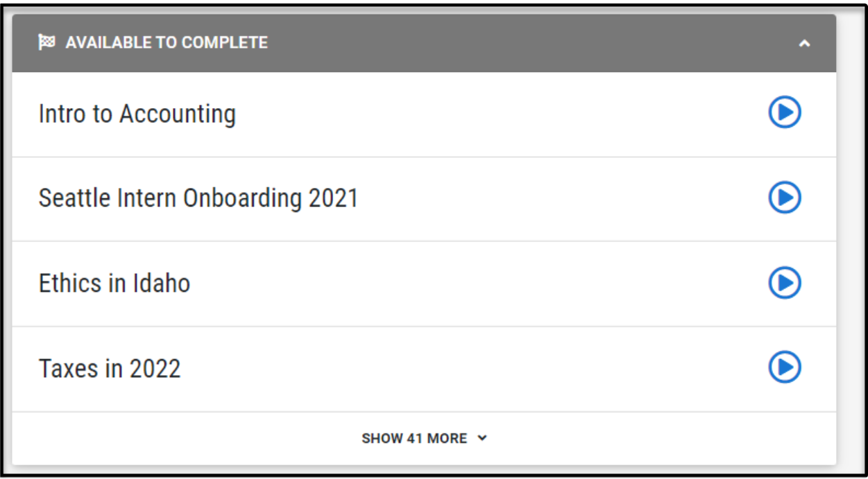Click the chevron beside Show 41 More

[483, 438]
